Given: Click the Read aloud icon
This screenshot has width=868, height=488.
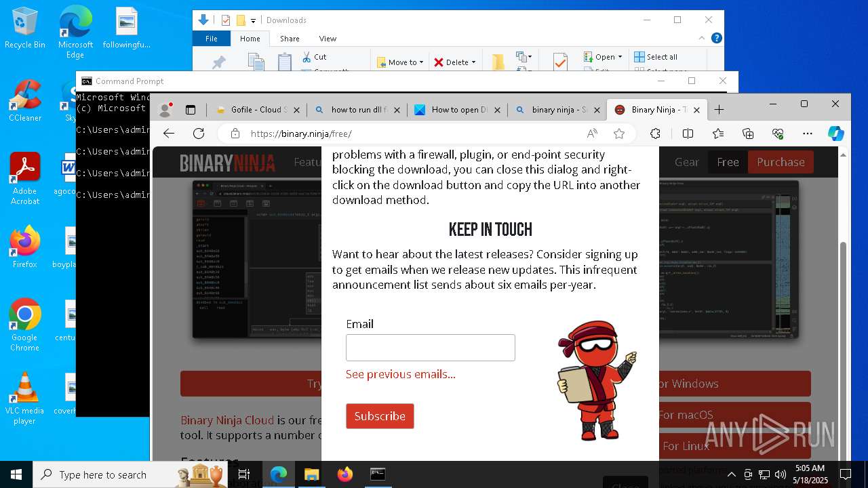Looking at the screenshot, I should [x=592, y=134].
